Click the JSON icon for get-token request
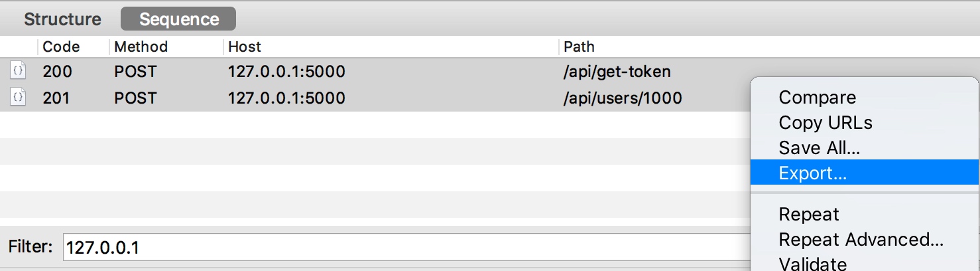This screenshot has width=980, height=271. [x=18, y=71]
